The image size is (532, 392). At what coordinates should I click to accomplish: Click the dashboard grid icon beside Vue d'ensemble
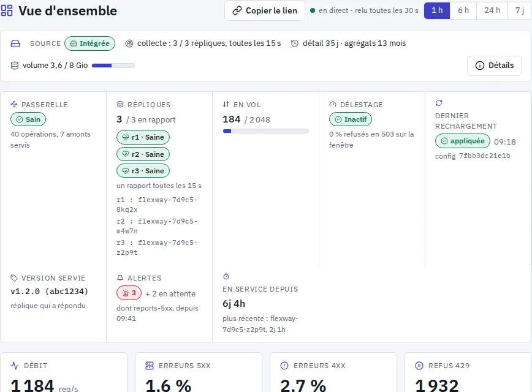(x=7, y=10)
